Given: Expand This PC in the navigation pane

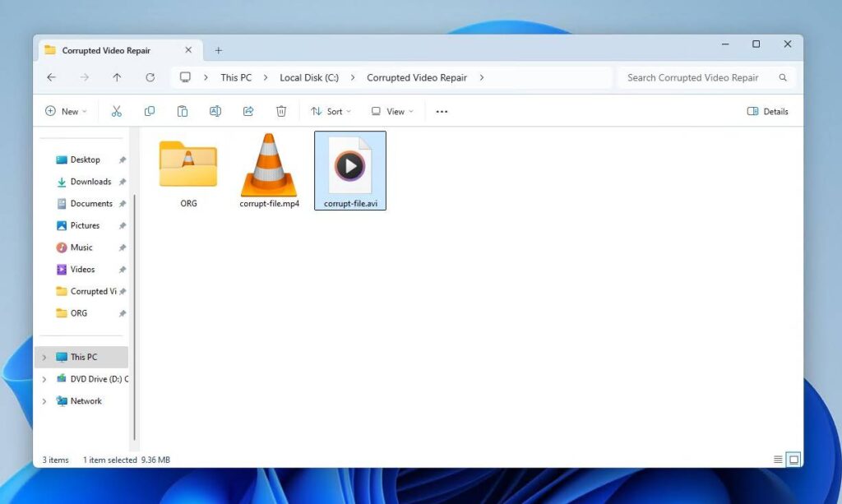Looking at the screenshot, I should pyautogui.click(x=43, y=357).
